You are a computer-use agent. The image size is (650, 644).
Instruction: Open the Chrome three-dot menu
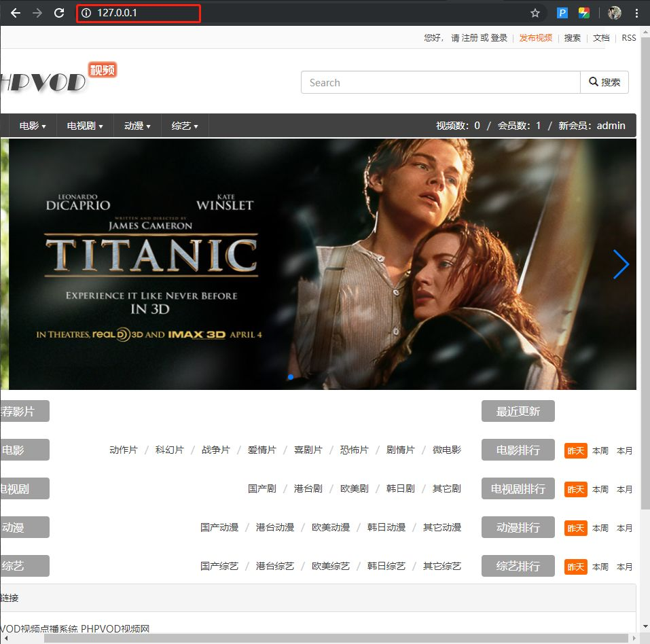pos(636,13)
